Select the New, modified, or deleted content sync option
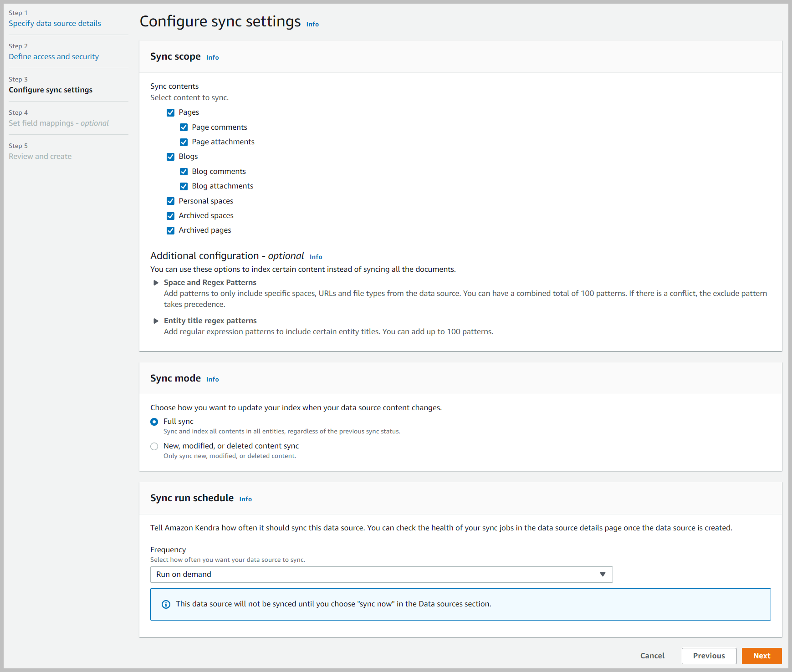 [x=154, y=446]
